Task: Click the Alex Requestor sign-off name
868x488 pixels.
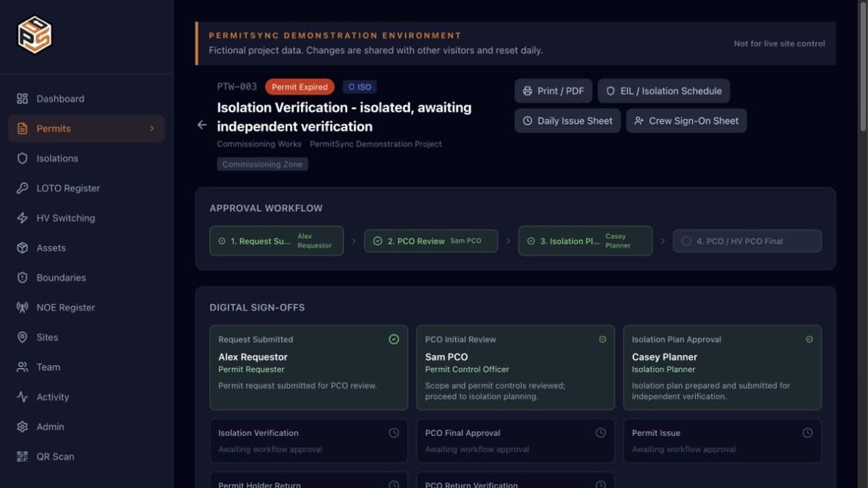Action: point(253,357)
